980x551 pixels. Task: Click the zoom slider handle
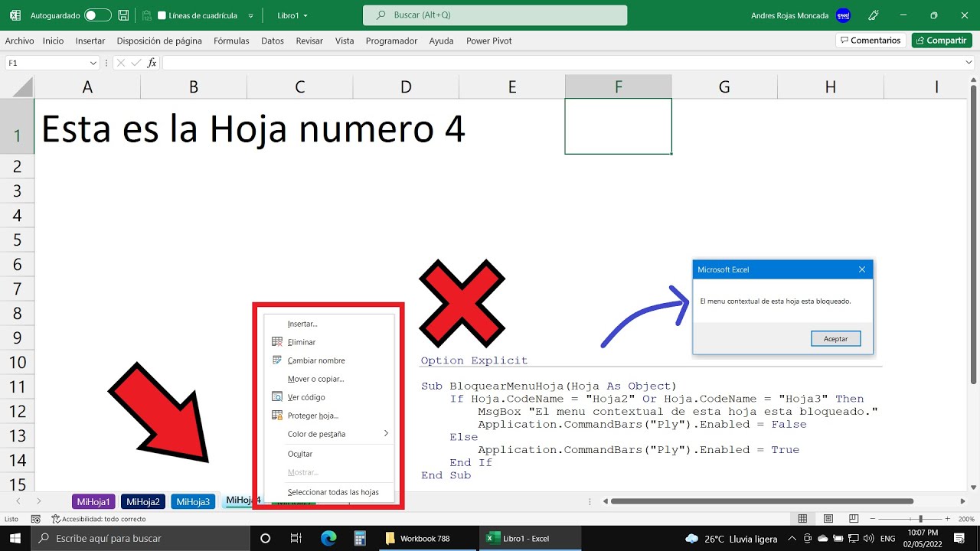pyautogui.click(x=921, y=519)
